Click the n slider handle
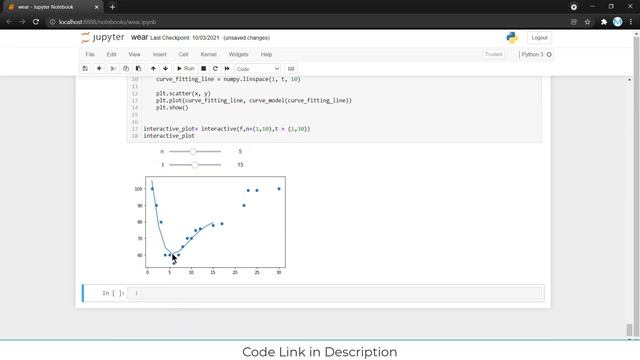The height and width of the screenshot is (360, 640). [x=193, y=151]
